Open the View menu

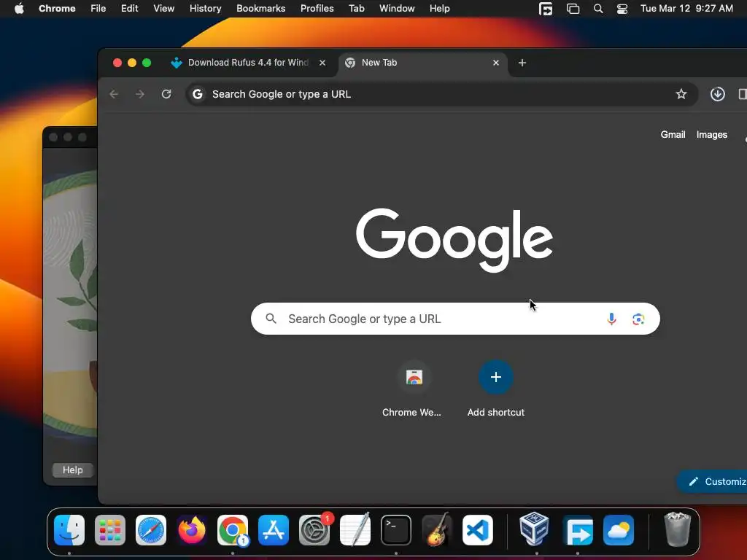click(163, 9)
